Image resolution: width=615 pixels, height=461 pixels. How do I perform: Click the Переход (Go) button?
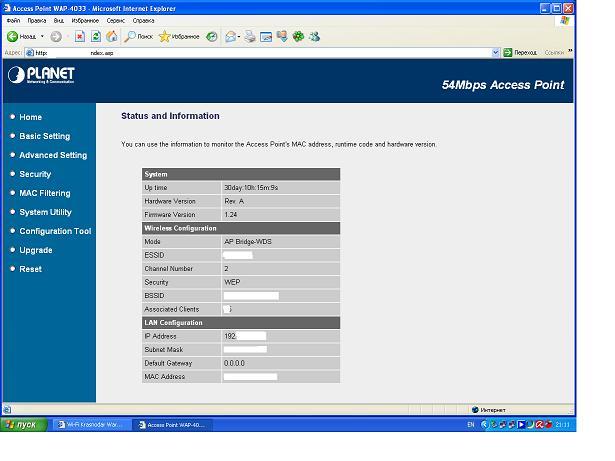520,52
